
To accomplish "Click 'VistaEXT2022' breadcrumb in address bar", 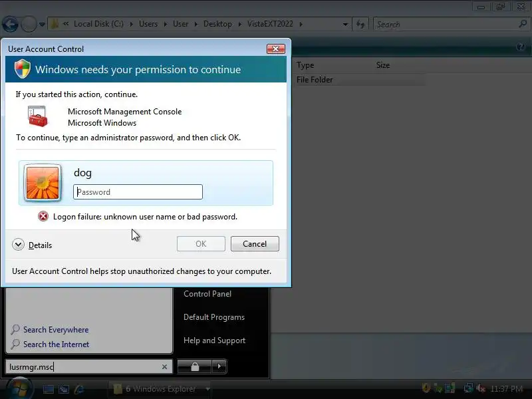I will (270, 24).
